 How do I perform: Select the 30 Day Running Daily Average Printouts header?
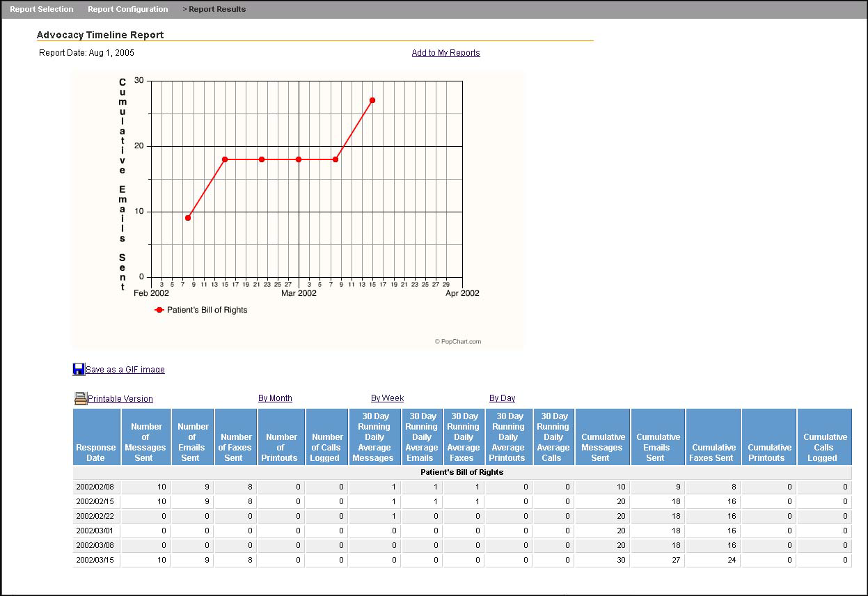click(509, 437)
